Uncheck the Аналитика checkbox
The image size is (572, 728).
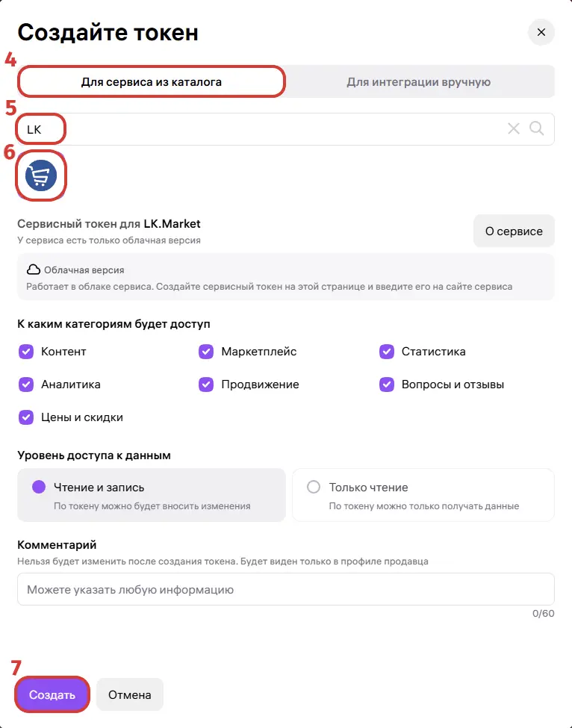(26, 385)
